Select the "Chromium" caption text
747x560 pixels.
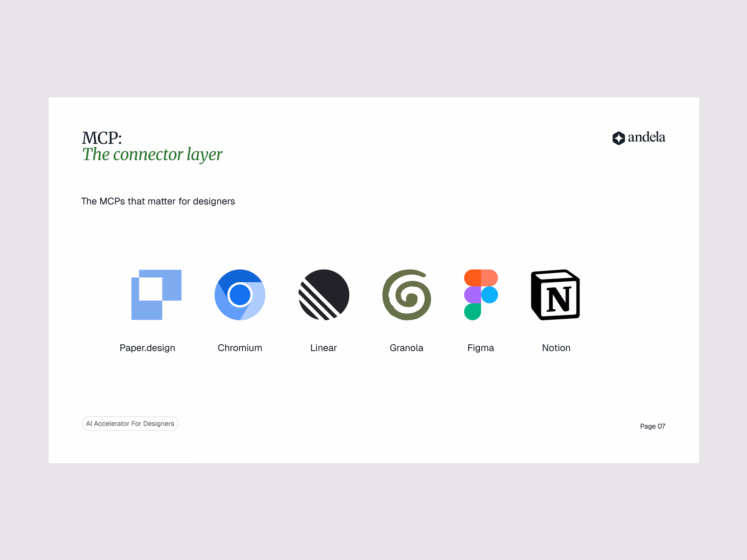[x=240, y=348]
